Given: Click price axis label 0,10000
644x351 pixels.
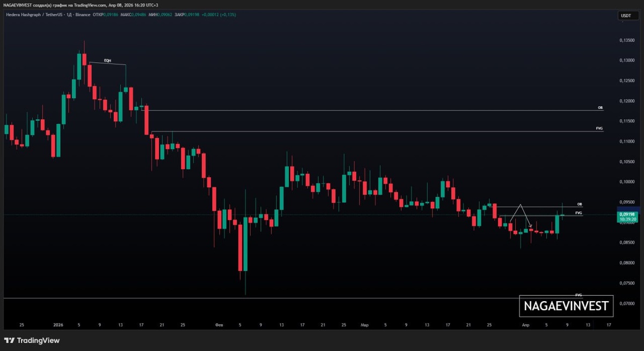Looking at the screenshot, I should click(x=627, y=182).
